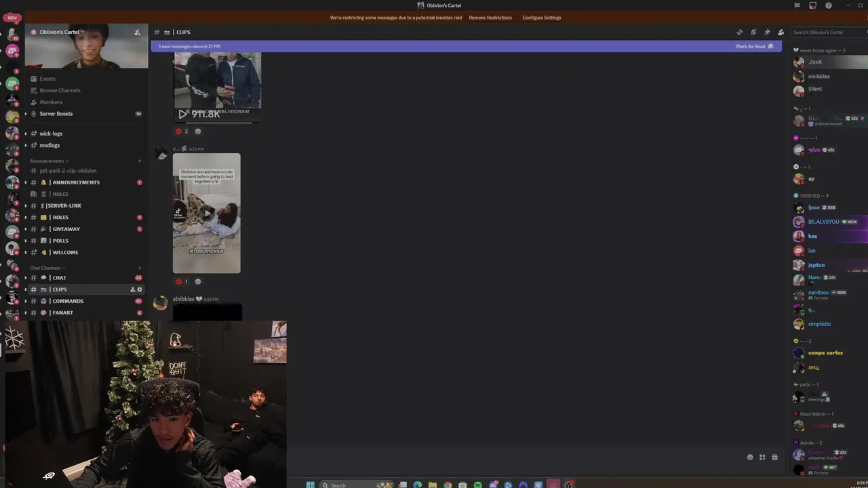
Task: Click elnibbles username in chat
Action: (183, 299)
